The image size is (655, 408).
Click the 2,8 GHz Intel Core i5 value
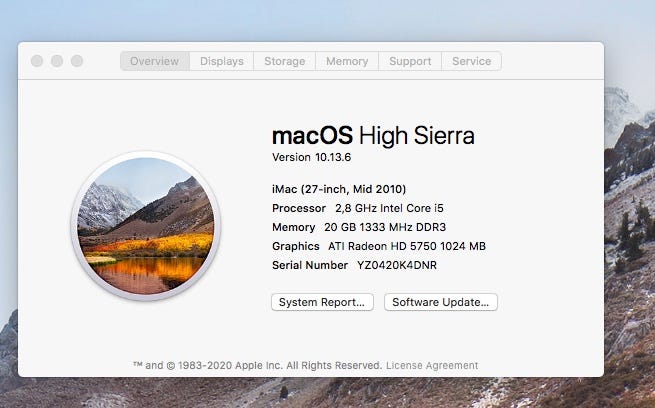[389, 208]
